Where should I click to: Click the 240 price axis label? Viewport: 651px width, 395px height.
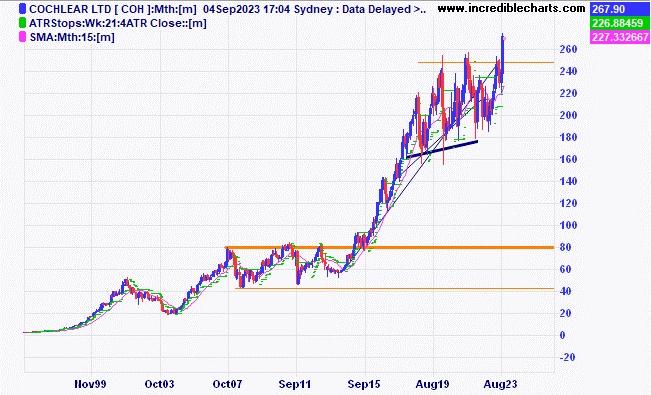(568, 71)
